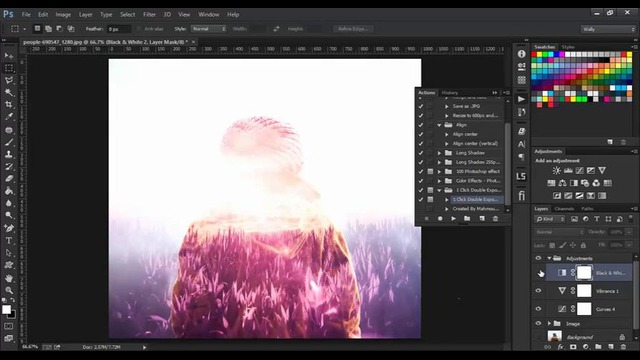This screenshot has height=360, width=640.
Task: Delete layer with Layers trash icon
Action: pos(623,347)
